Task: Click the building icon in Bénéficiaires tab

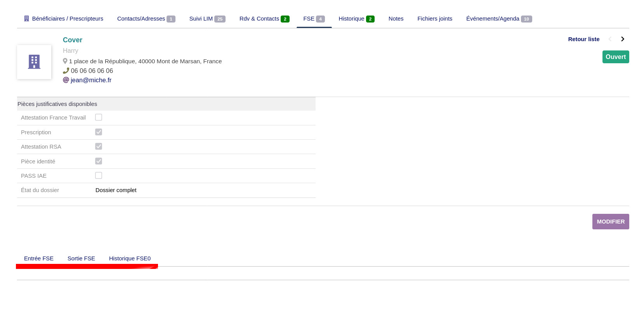Action: [26, 19]
